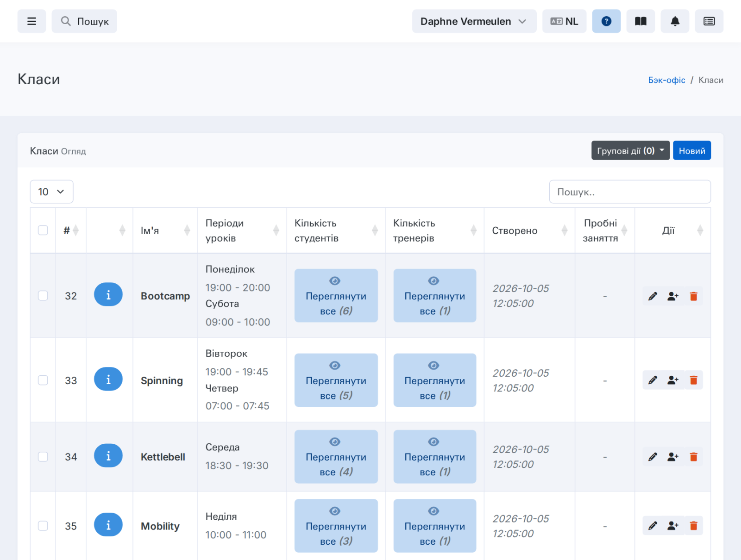Sort table by Ім'я column

(x=165, y=230)
